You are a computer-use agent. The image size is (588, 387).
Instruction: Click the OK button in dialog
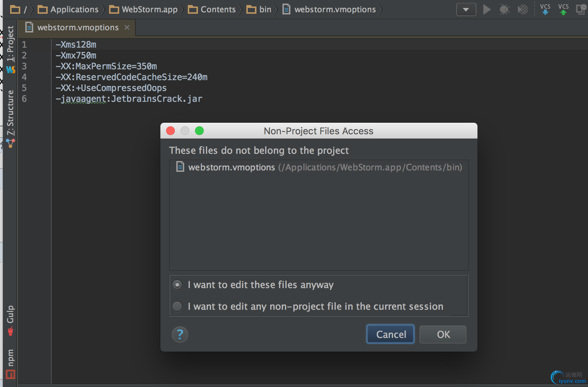pos(443,334)
